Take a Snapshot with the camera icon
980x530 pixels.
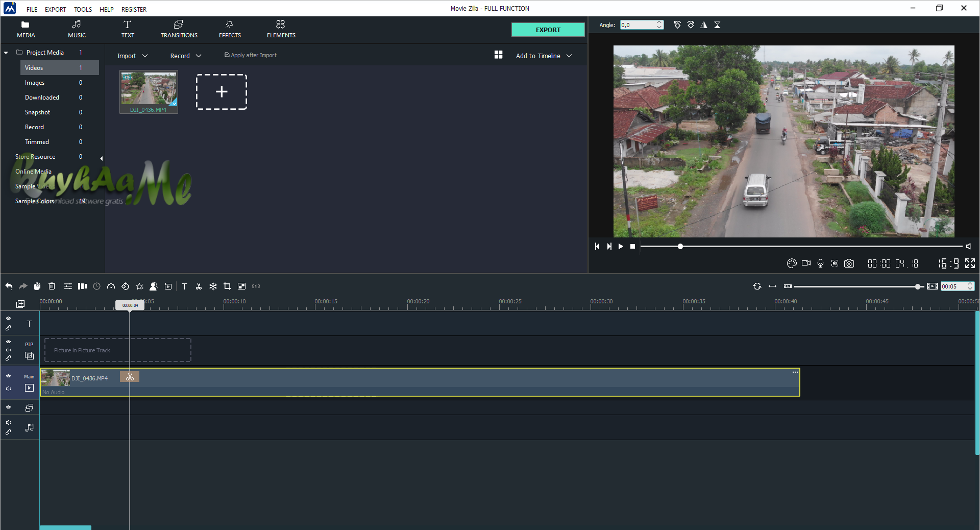click(x=849, y=264)
